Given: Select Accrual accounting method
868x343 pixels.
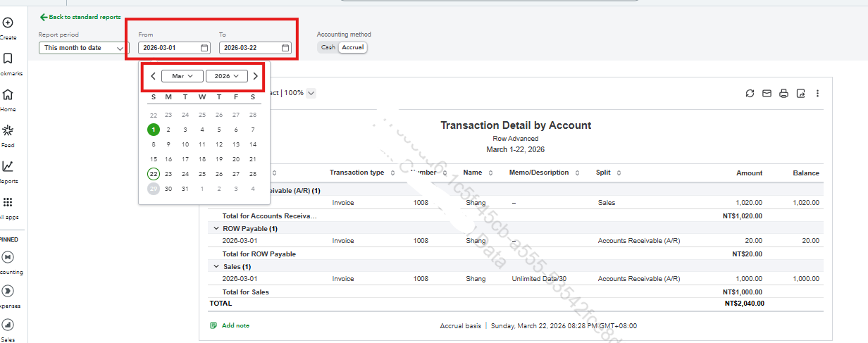Looking at the screenshot, I should tap(353, 47).
